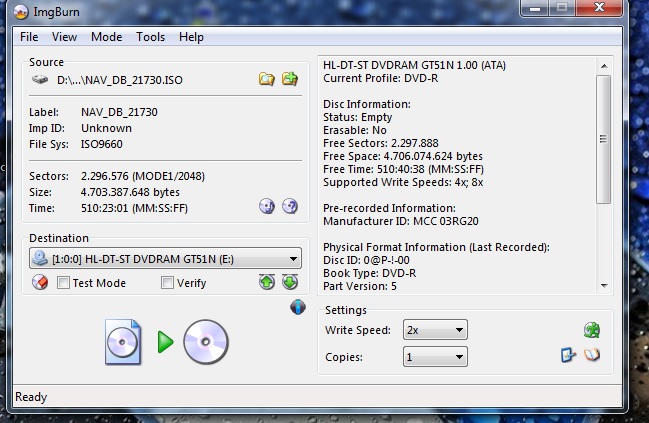Click the disc info scrollbar up arrow
The image size is (649, 423).
pyautogui.click(x=604, y=66)
